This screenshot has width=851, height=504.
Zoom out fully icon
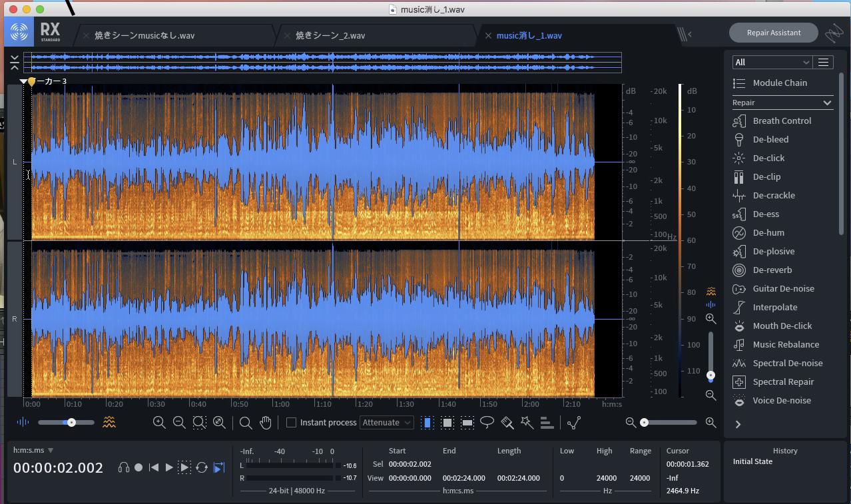(219, 423)
